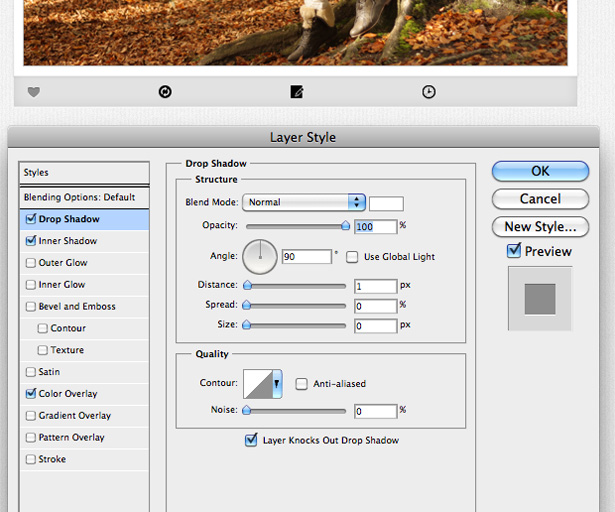Select the Drop Shadow label row

click(84, 219)
